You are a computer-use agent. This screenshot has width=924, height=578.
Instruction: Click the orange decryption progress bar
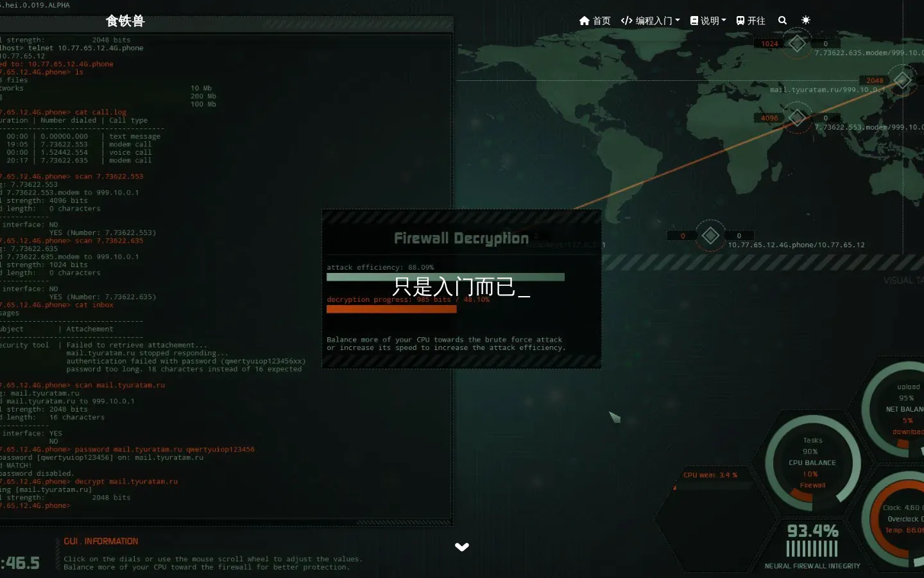click(x=391, y=309)
